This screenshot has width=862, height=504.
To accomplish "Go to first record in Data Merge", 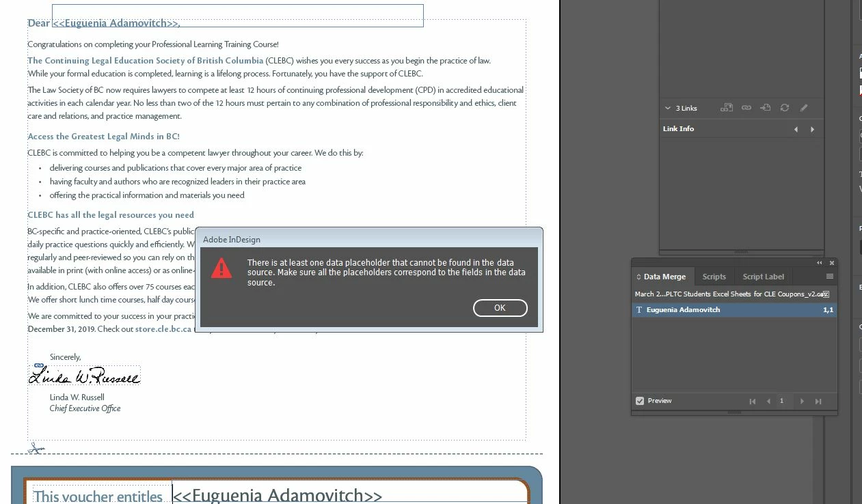I will point(753,402).
